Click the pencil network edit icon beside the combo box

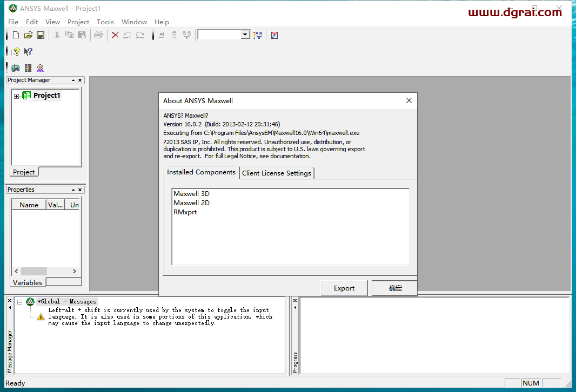click(258, 35)
